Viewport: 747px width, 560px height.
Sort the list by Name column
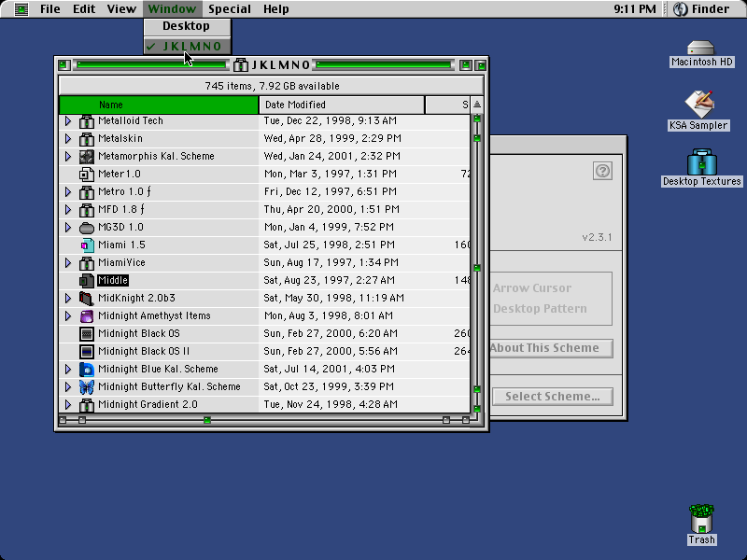click(159, 105)
